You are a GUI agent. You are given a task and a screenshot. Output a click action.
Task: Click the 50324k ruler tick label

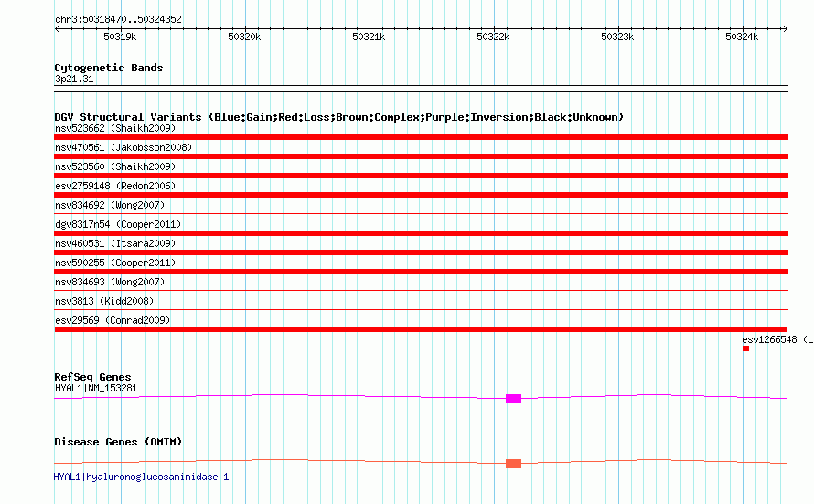[742, 37]
